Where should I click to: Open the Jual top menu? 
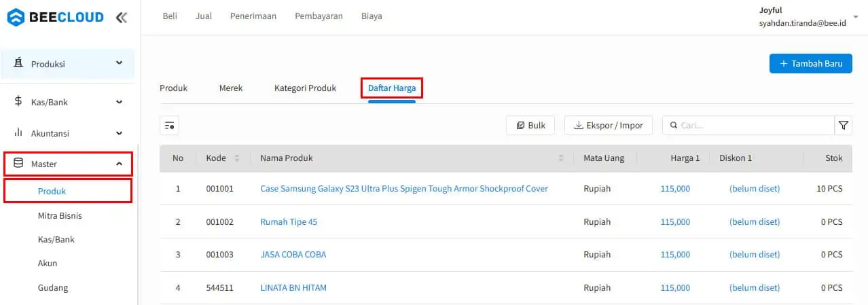pyautogui.click(x=203, y=16)
